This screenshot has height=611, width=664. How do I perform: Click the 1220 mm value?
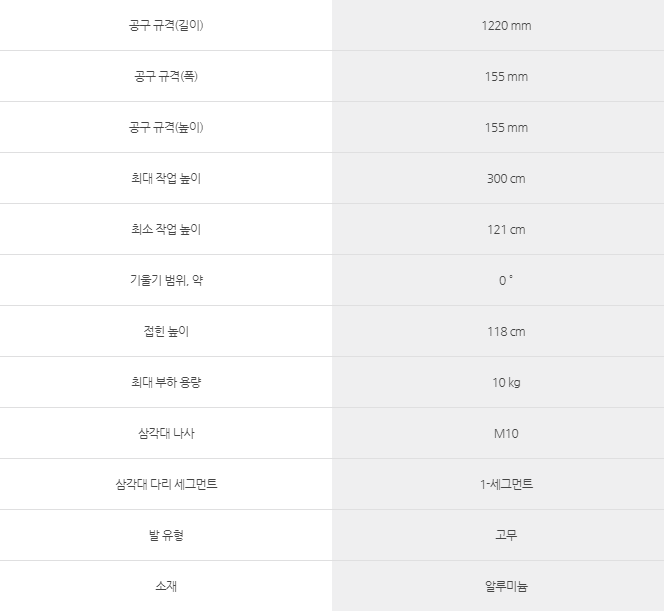[x=506, y=26]
